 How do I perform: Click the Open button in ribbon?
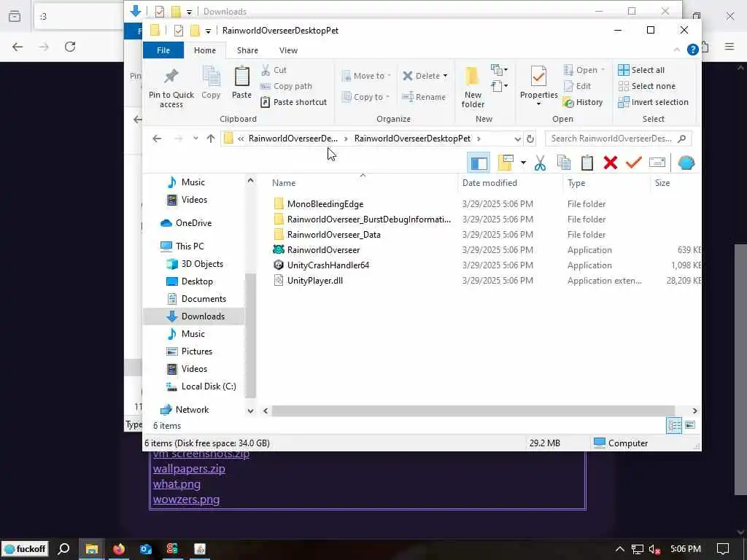coord(584,70)
